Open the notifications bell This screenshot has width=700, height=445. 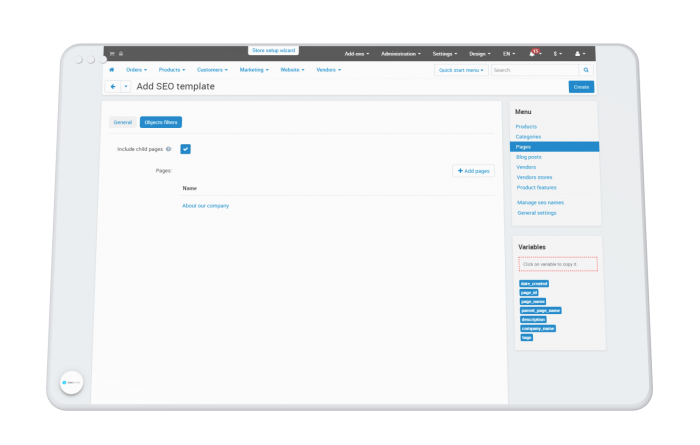pos(532,54)
